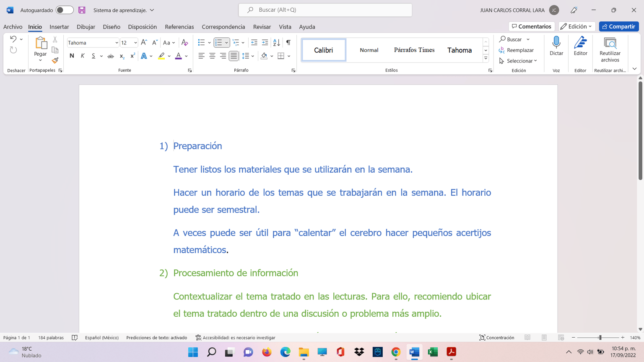This screenshot has height=362, width=644.
Task: Switch to the Diseño tab
Action: (x=112, y=27)
